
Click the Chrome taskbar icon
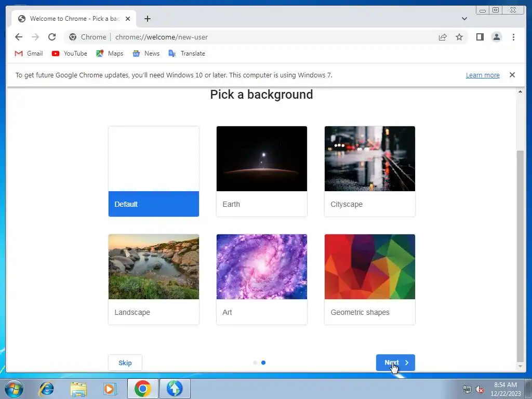(x=142, y=389)
